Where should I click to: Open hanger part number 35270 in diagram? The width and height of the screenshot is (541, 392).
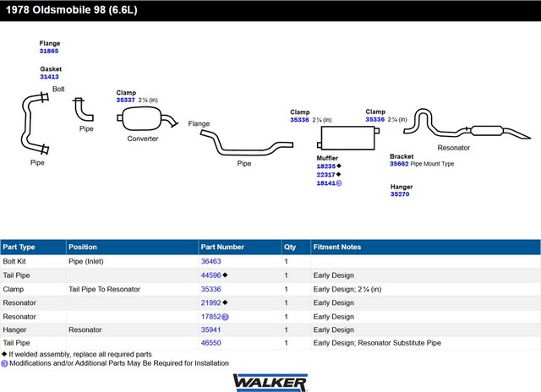click(x=400, y=194)
